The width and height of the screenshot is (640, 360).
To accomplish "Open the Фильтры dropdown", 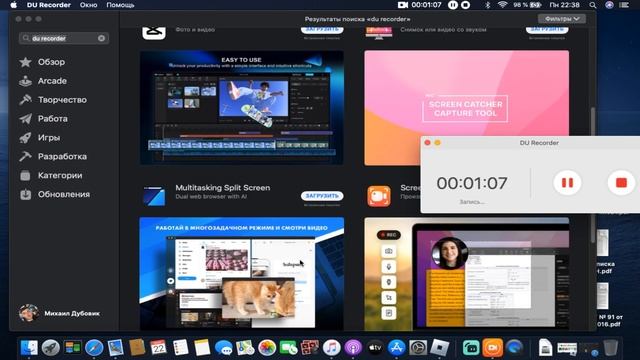I will click(562, 19).
